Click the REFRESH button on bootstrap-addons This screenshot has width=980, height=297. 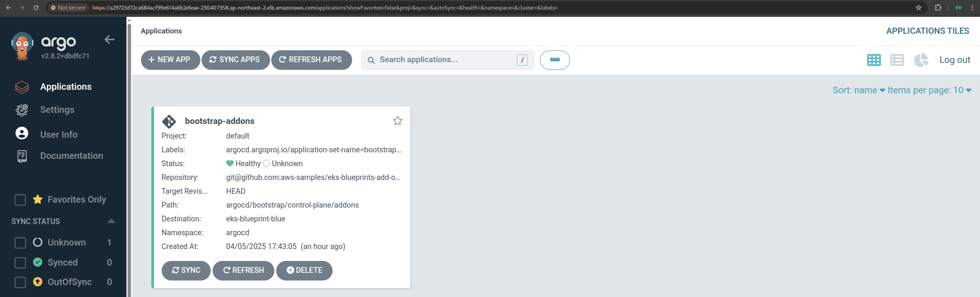[244, 271]
